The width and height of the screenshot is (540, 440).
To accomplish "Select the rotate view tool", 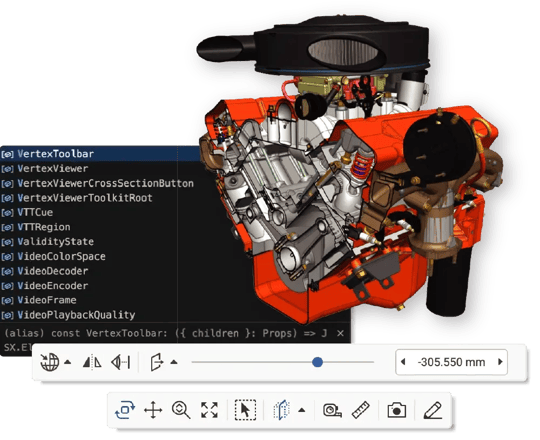I will click(125, 410).
